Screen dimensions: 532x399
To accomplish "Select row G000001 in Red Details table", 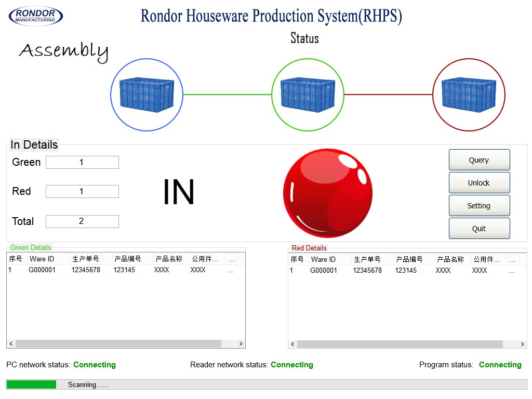I will point(324,270).
